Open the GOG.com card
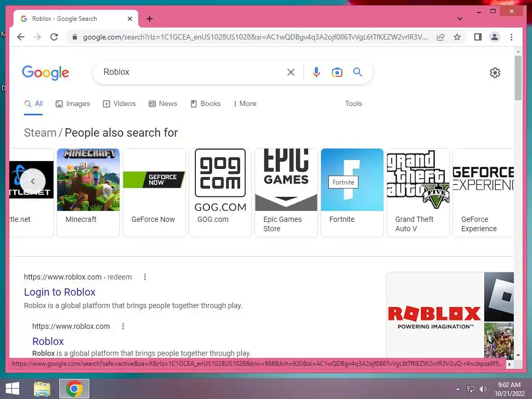The width and height of the screenshot is (532, 399). click(220, 192)
